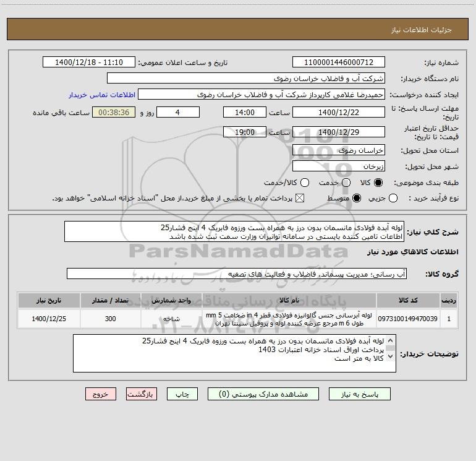The height and width of the screenshot is (461, 476).
Task: Click the ساعت باقی مانده label
Action: point(61,113)
